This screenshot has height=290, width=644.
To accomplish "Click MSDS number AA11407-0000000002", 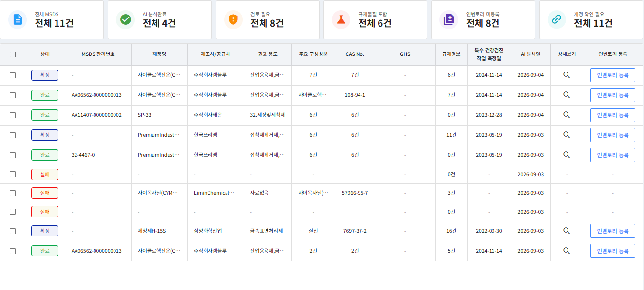I will (96, 115).
